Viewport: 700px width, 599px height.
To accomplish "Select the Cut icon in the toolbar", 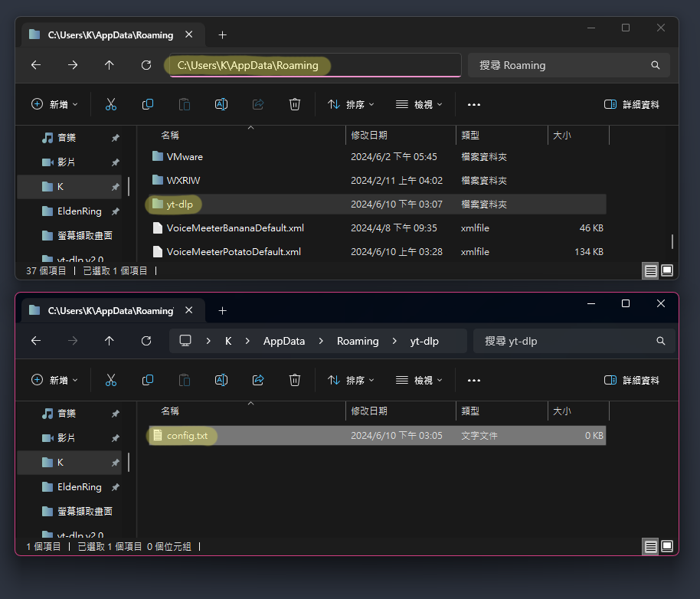I will click(x=111, y=104).
